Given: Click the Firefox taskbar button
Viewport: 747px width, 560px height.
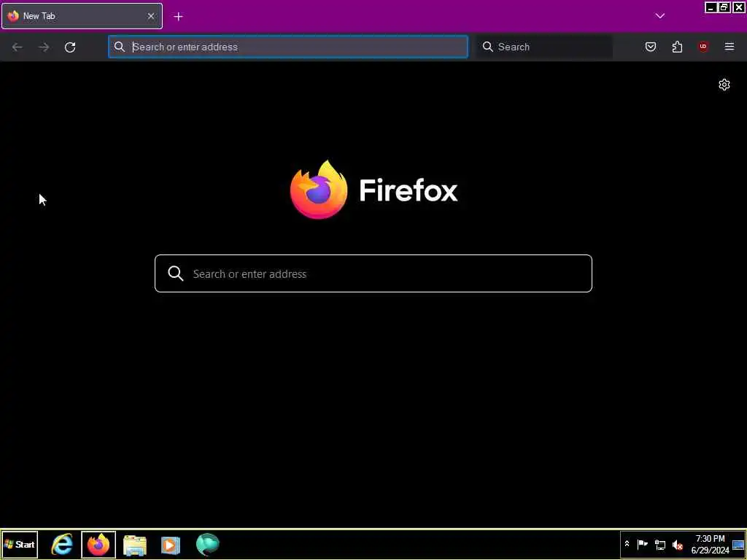Looking at the screenshot, I should (98, 544).
